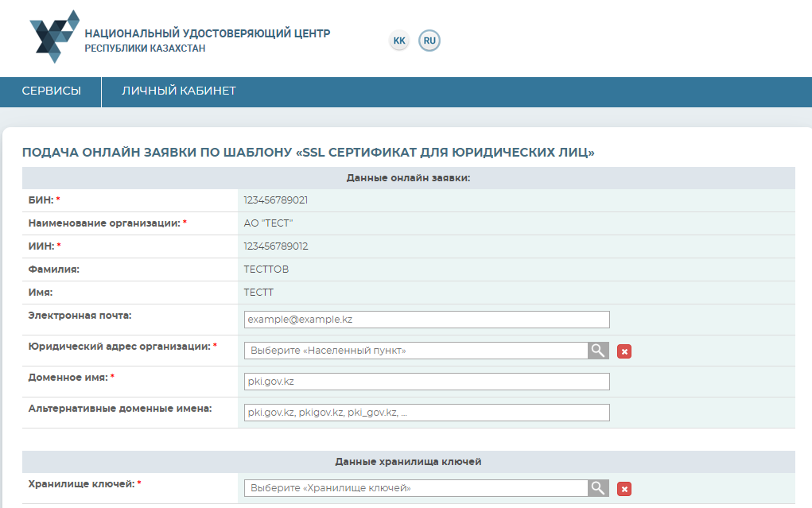The width and height of the screenshot is (812, 508).
Task: Clear key storage with red X icon
Action: [624, 489]
